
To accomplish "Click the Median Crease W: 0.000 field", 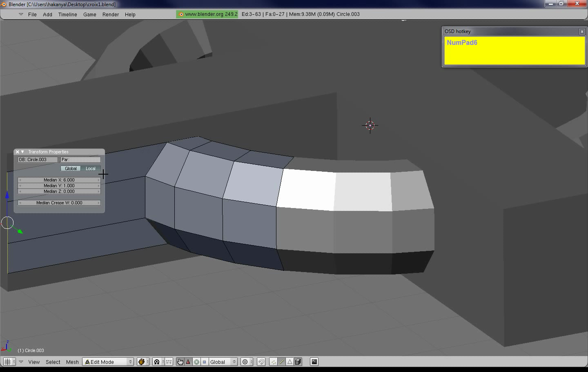I will (59, 203).
